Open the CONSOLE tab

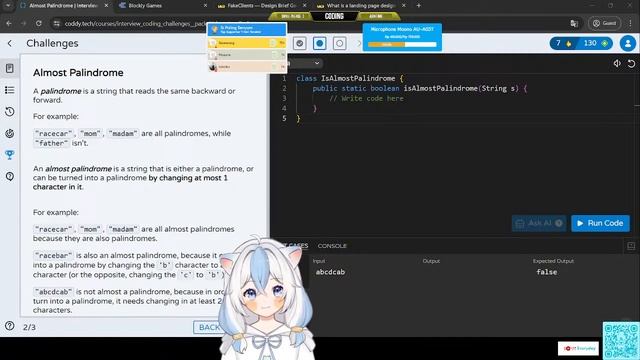pos(332,246)
